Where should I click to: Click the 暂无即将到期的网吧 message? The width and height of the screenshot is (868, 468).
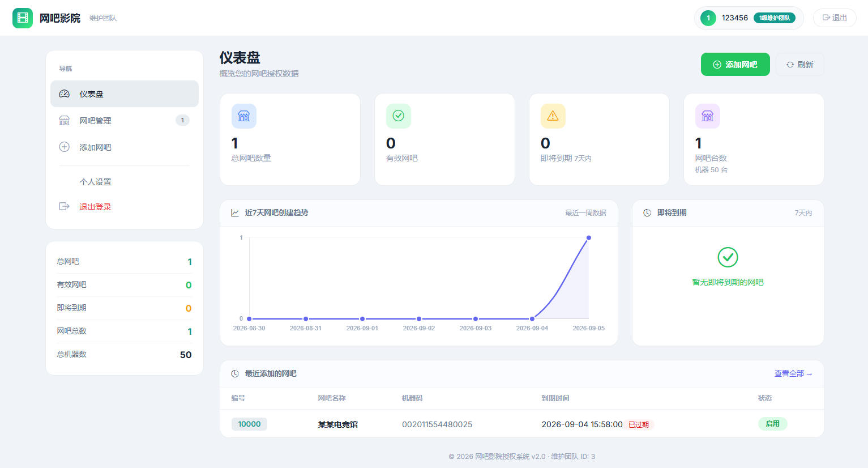pos(728,282)
